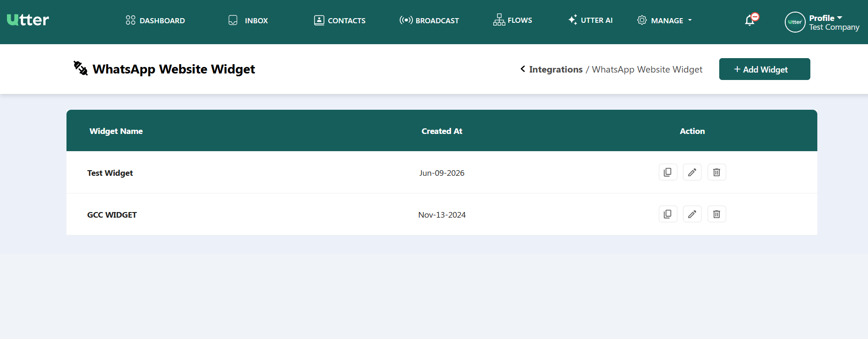Open the Profile dropdown

[x=825, y=18]
